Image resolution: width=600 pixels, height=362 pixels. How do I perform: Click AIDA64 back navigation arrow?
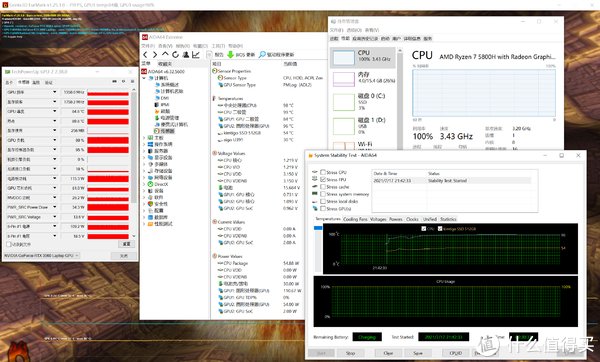[x=145, y=55]
